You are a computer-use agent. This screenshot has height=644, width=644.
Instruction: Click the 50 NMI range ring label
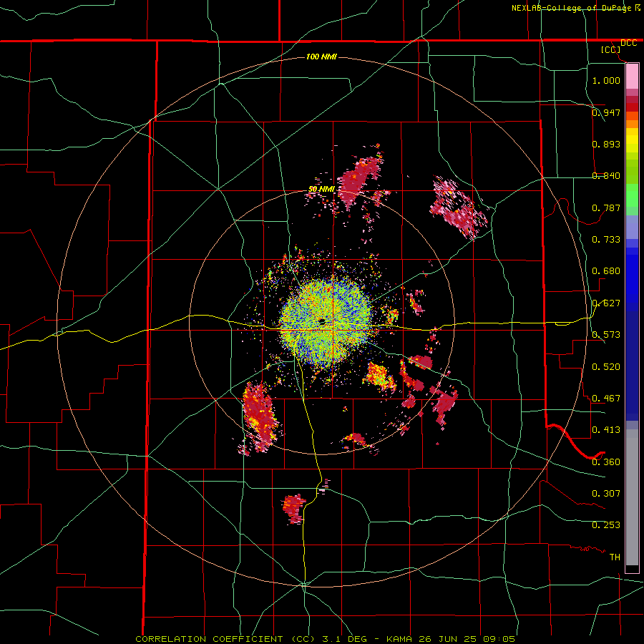coord(321,189)
